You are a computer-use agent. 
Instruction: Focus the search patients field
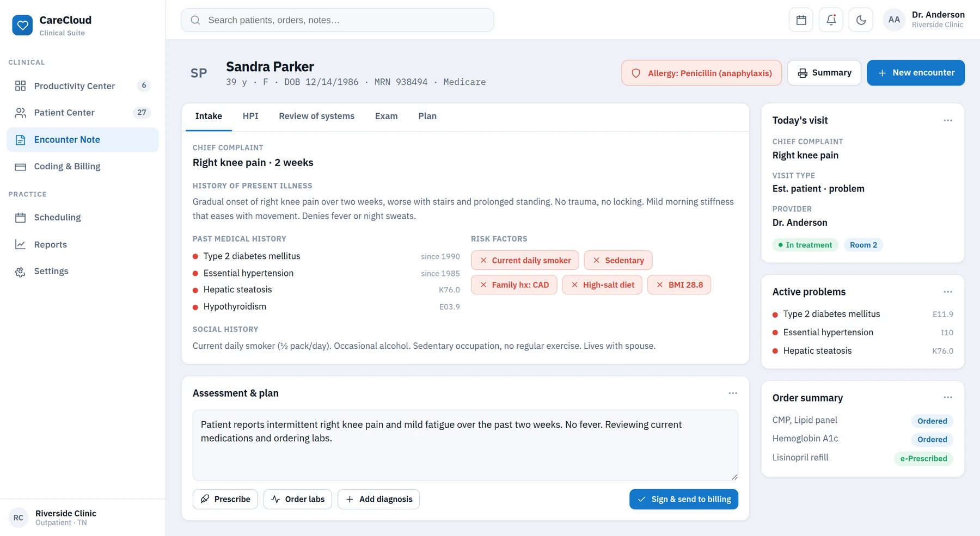tap(338, 20)
